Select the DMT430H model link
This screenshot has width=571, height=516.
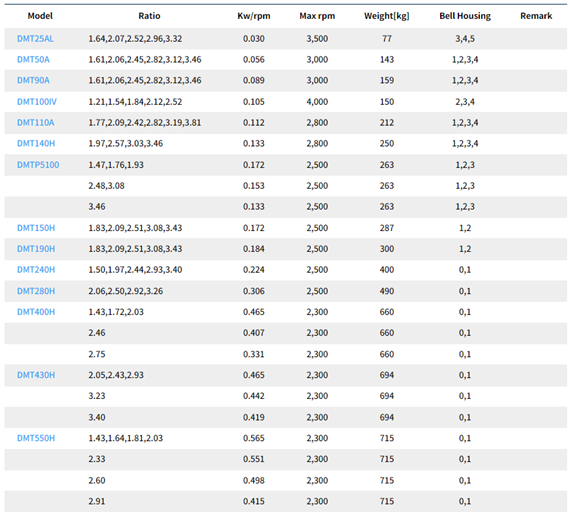point(36,375)
